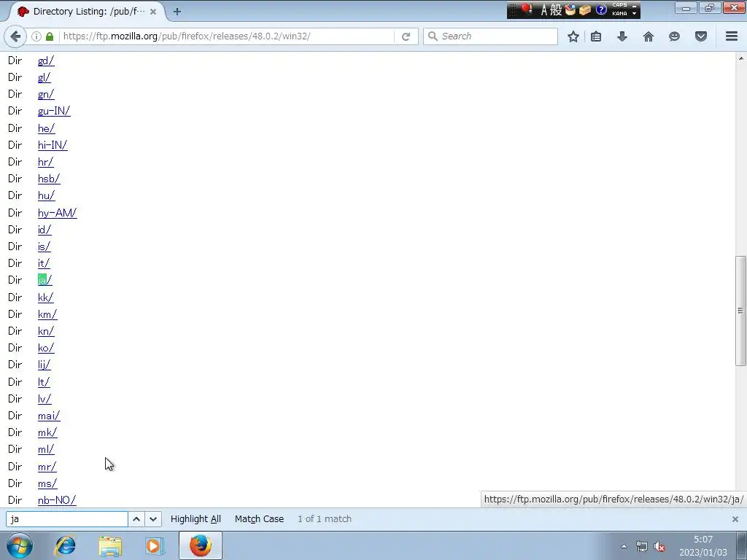This screenshot has height=560, width=747.
Task: Open a new tab with plus button
Action: tap(177, 12)
